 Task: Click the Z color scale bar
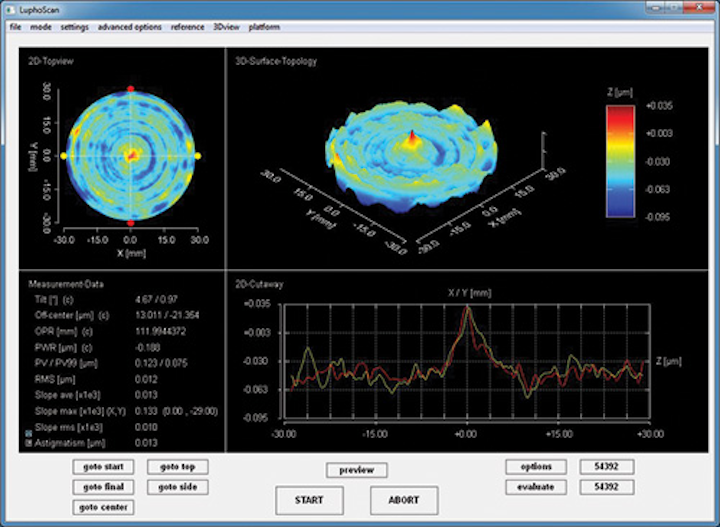620,161
